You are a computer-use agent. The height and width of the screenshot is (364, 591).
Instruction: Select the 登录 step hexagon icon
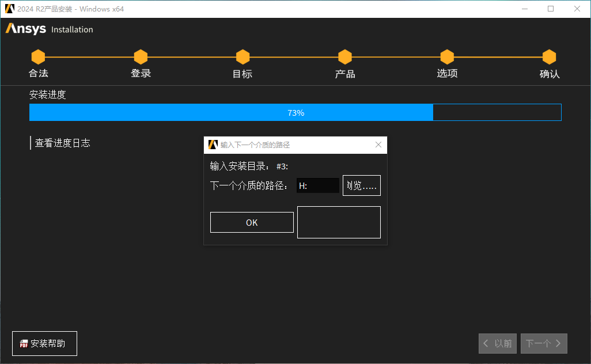[141, 56]
